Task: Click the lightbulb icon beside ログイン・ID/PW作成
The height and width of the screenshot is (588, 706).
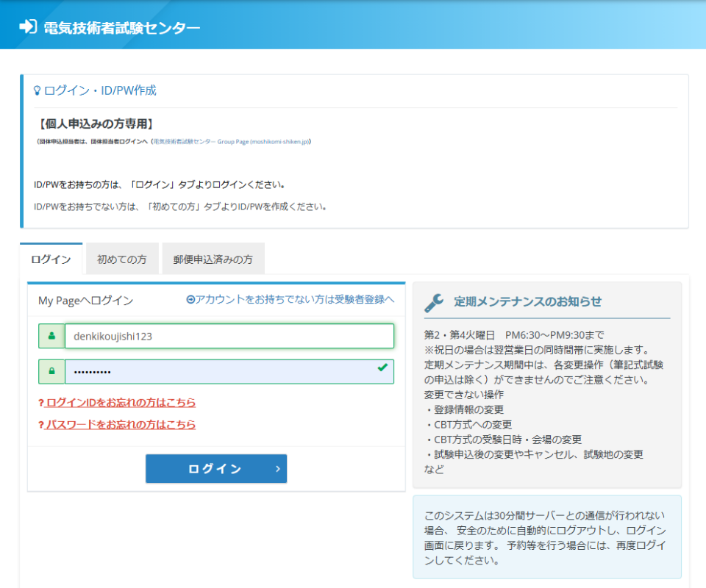Action: tap(38, 90)
